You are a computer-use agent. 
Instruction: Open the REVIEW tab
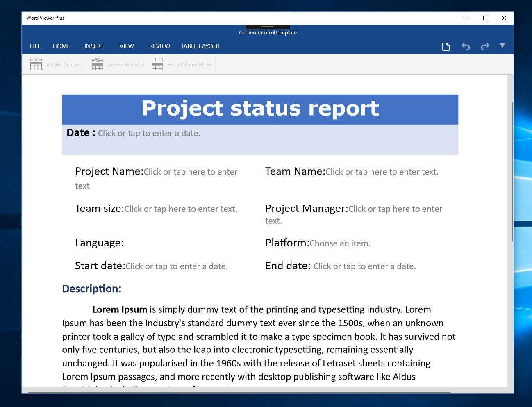(159, 46)
